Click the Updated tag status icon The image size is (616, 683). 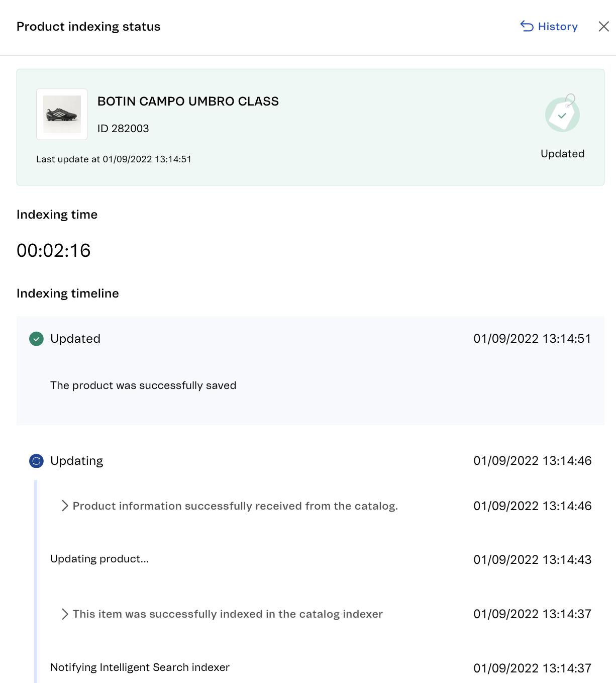(x=562, y=114)
